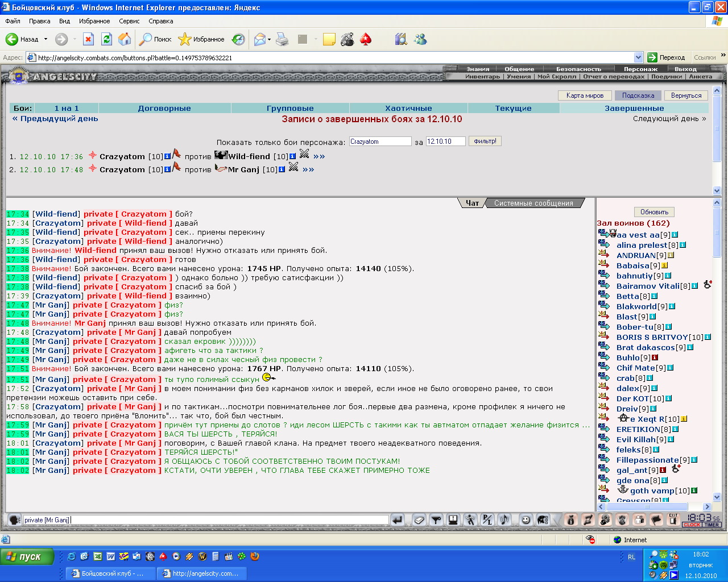Click the RL language indicator
The image size is (728, 582).
[631, 557]
